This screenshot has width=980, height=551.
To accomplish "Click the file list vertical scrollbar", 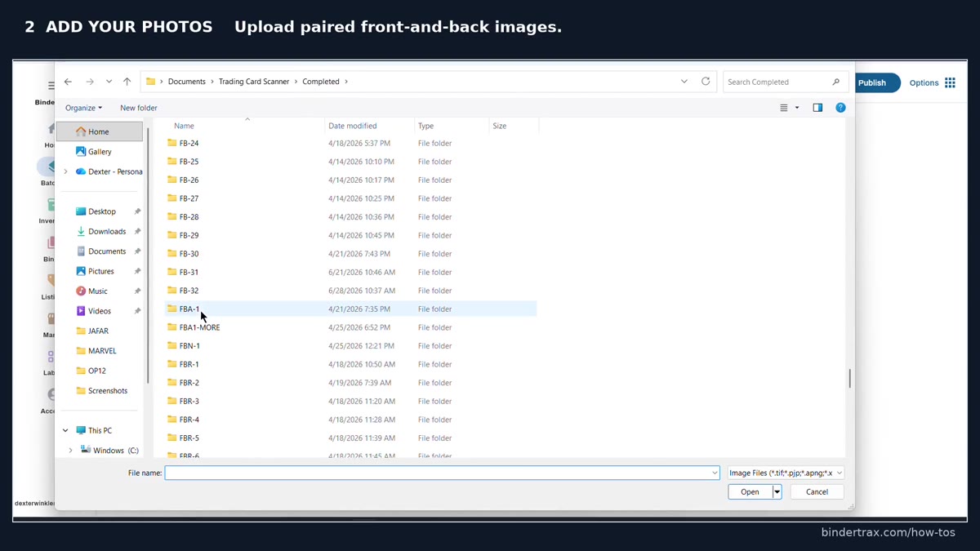I will [849, 378].
